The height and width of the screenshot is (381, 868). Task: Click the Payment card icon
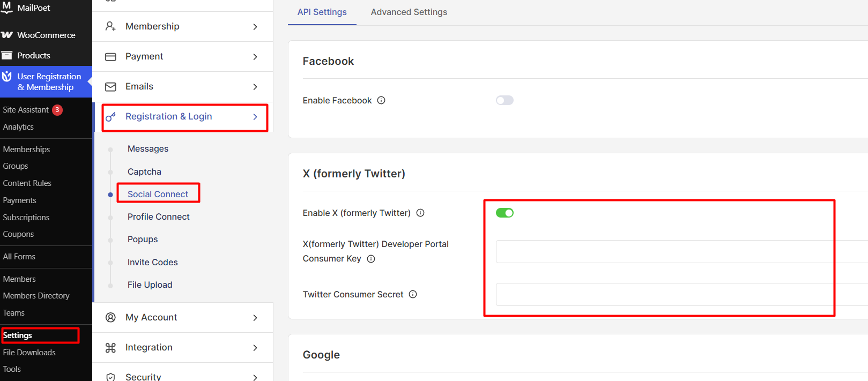(x=110, y=57)
